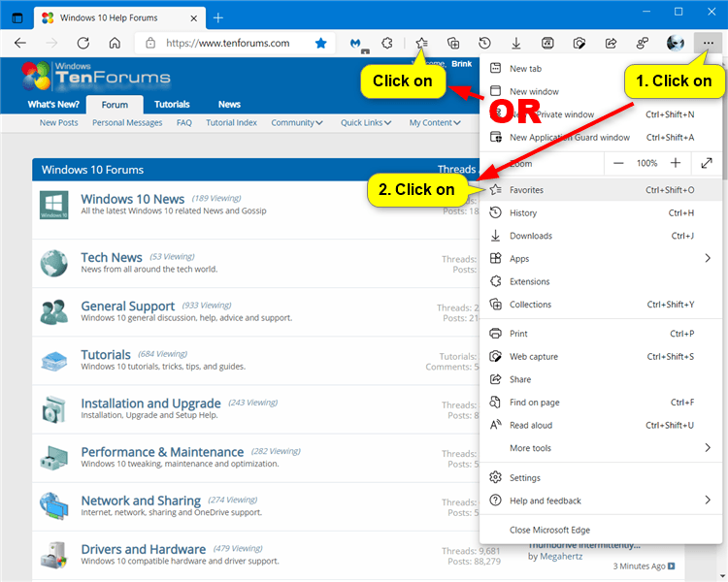Choose Read aloud from the menu

click(601, 425)
